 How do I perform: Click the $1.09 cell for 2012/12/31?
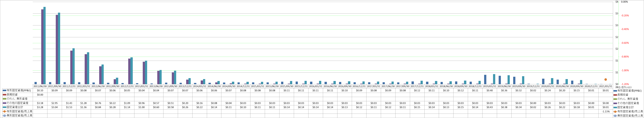127,103
